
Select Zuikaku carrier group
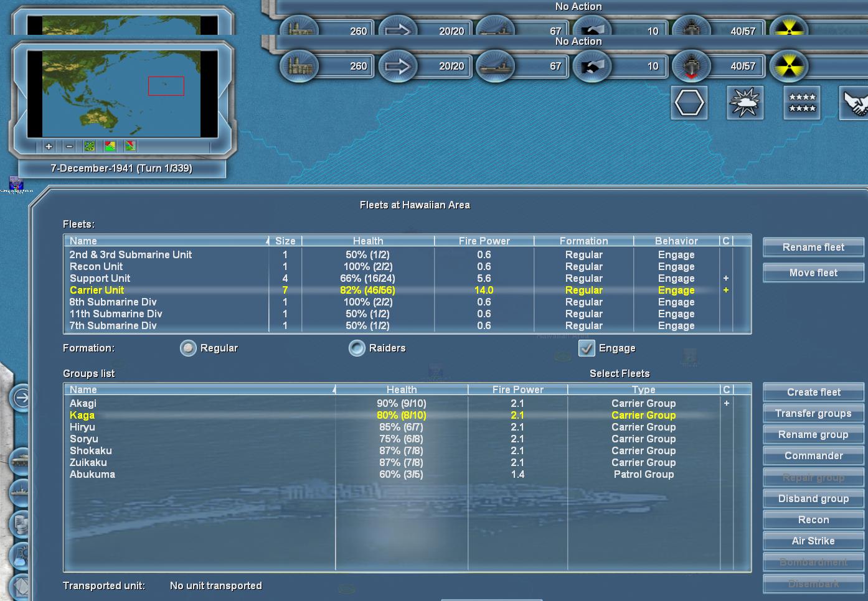407,462
